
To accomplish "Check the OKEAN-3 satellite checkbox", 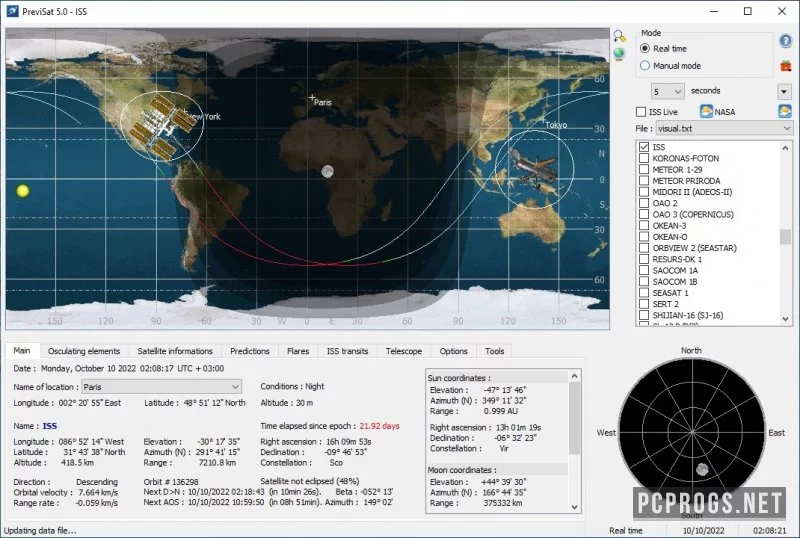I will pos(644,226).
